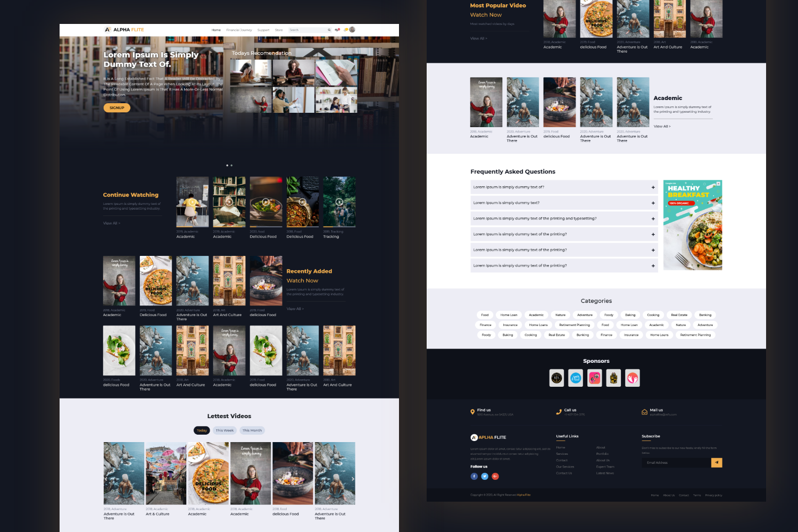
Task: Open the Facebook follow icon in the footer
Action: (474, 476)
